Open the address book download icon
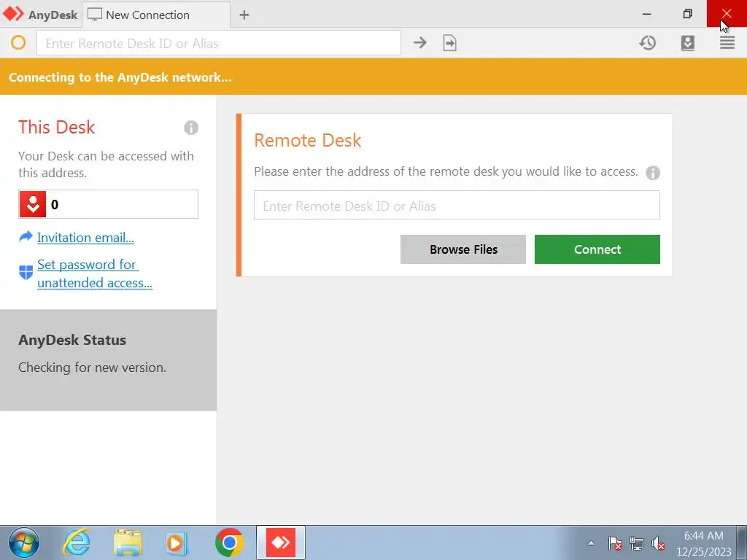 tap(687, 43)
